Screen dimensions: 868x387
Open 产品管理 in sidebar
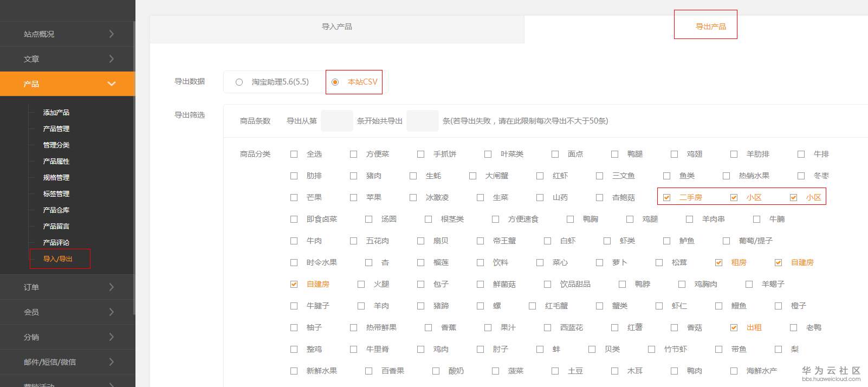pos(56,128)
